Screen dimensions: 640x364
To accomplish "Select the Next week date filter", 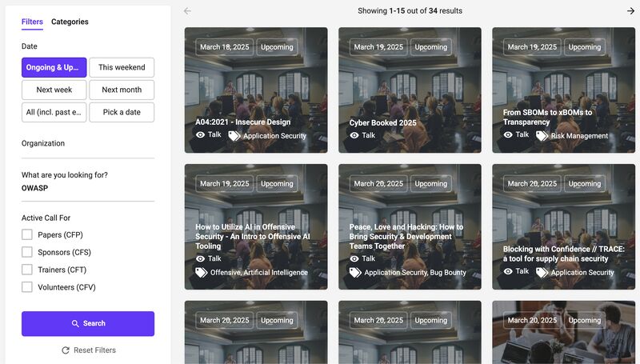I will [x=54, y=90].
